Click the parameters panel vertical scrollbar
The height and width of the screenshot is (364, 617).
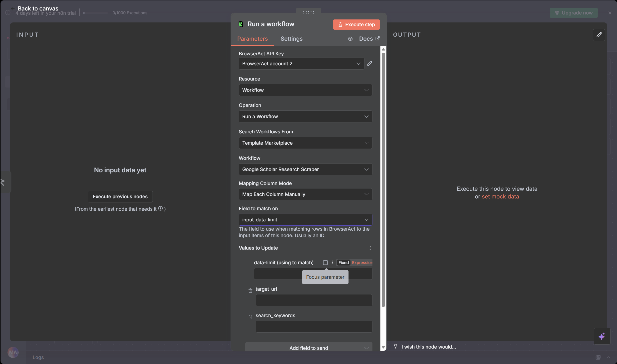[383, 180]
